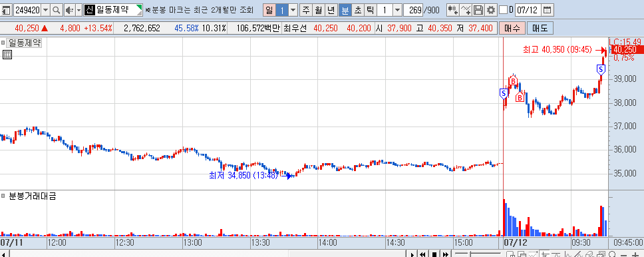Click the 매수 buy button
Viewport: 644px width, 257px height.
[x=512, y=28]
